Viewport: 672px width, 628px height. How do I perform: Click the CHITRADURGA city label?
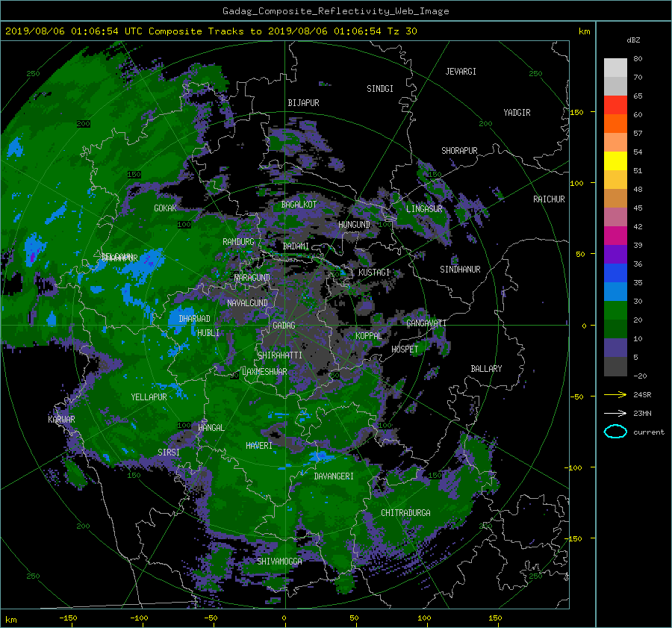[405, 513]
